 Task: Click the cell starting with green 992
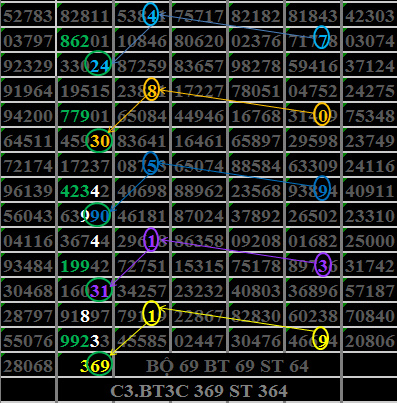[85, 340]
